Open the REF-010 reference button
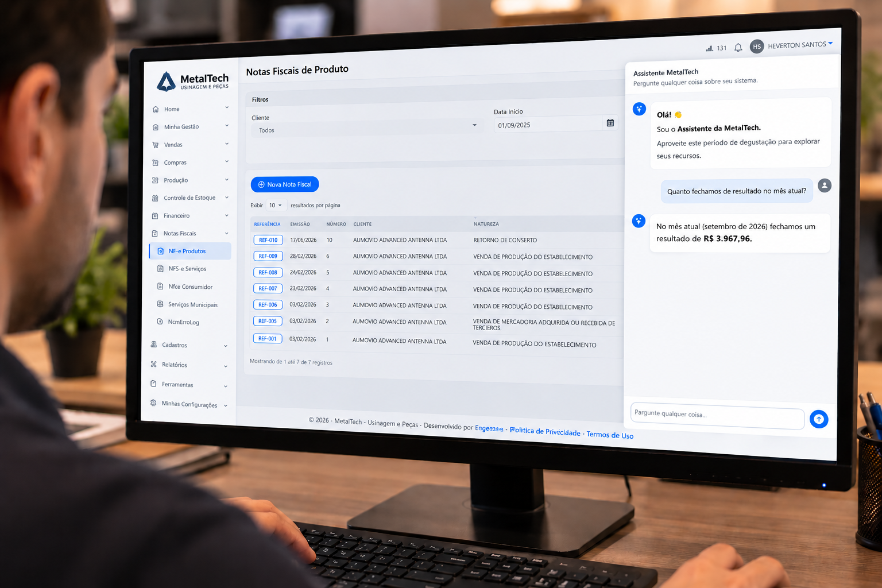The image size is (882, 588). (x=268, y=240)
